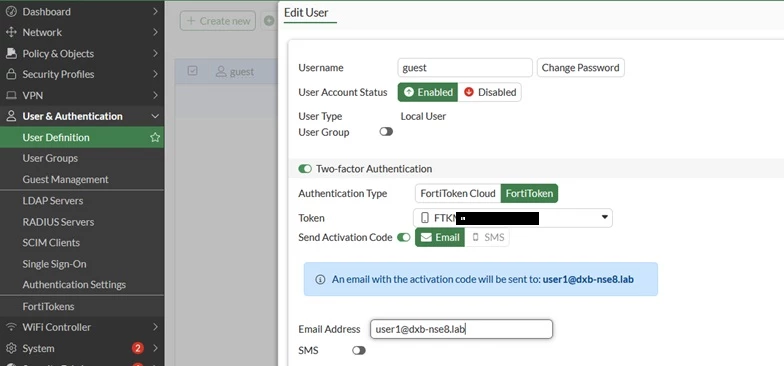Expand the VPN menu chevron
The width and height of the screenshot is (784, 366).
(156, 95)
